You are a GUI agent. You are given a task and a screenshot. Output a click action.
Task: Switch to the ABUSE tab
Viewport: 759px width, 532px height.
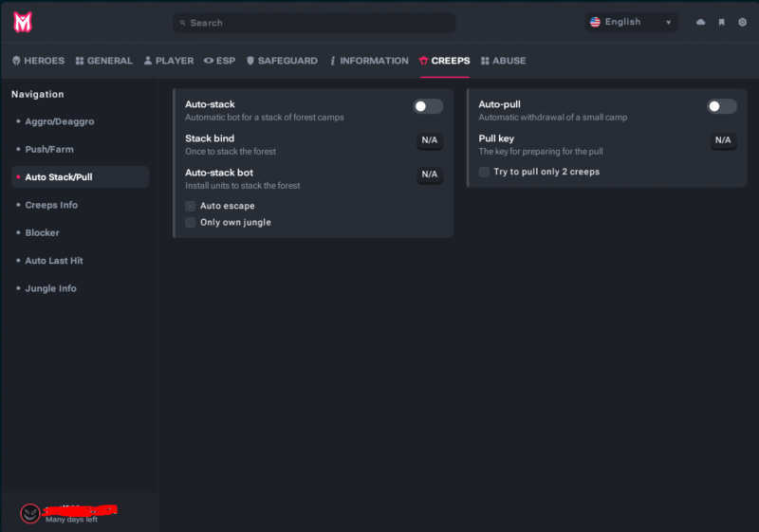pyautogui.click(x=504, y=61)
